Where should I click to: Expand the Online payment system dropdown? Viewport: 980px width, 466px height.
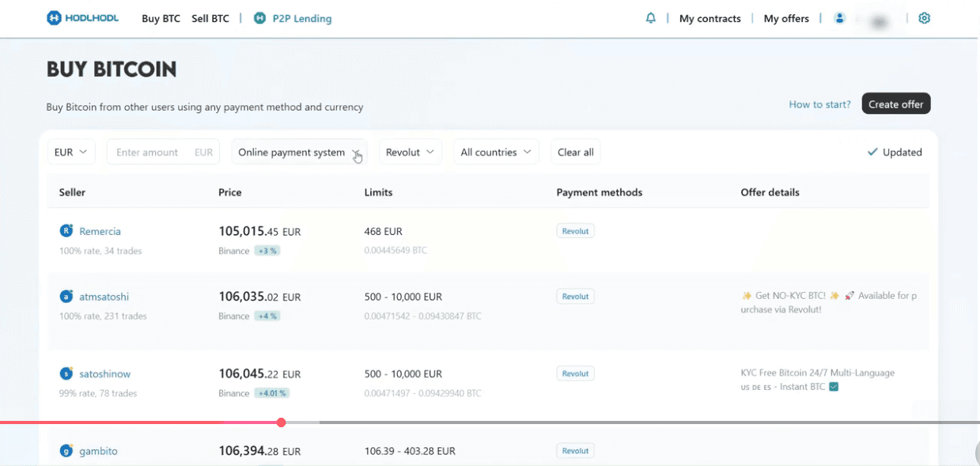(299, 152)
